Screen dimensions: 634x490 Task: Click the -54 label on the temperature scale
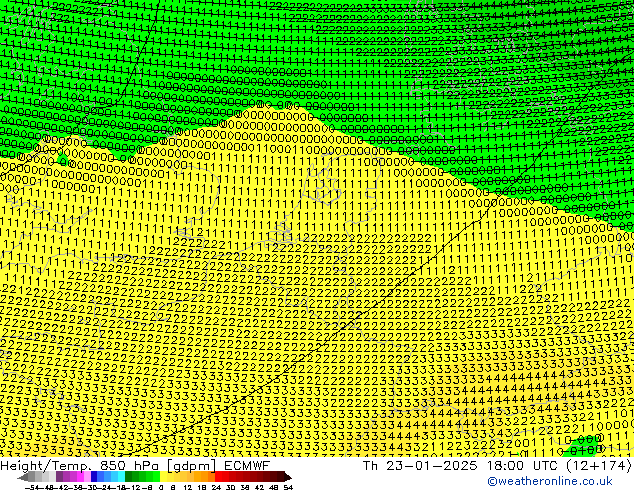(32, 487)
